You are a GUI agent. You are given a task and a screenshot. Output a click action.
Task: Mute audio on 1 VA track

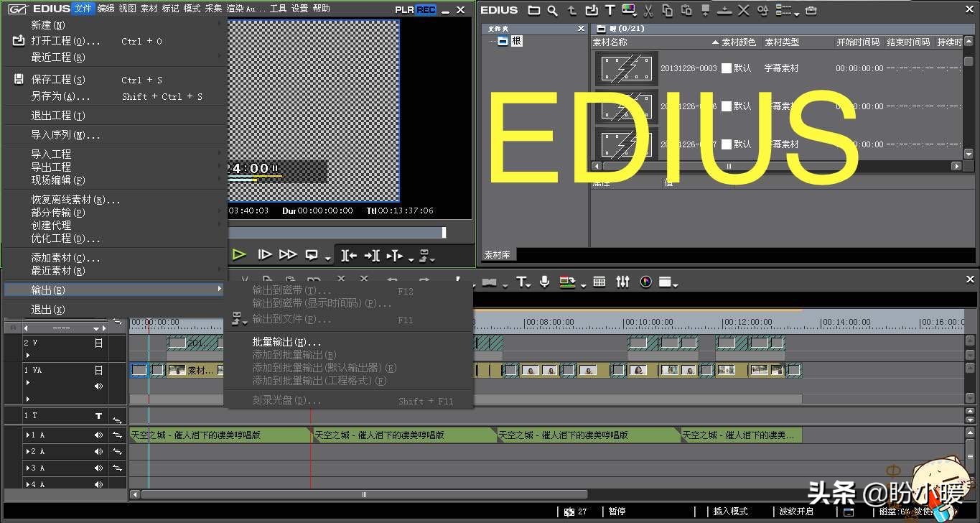(x=98, y=386)
